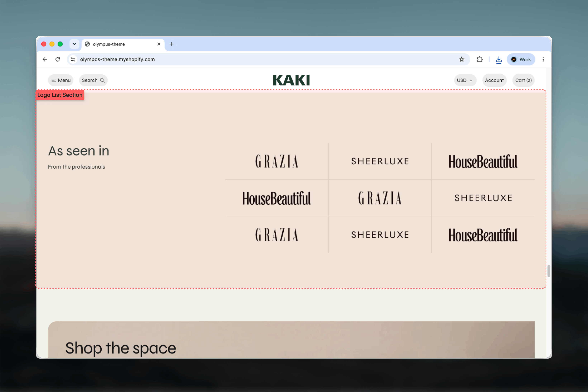Click the Sheerluxe logo in third row

[380, 235]
